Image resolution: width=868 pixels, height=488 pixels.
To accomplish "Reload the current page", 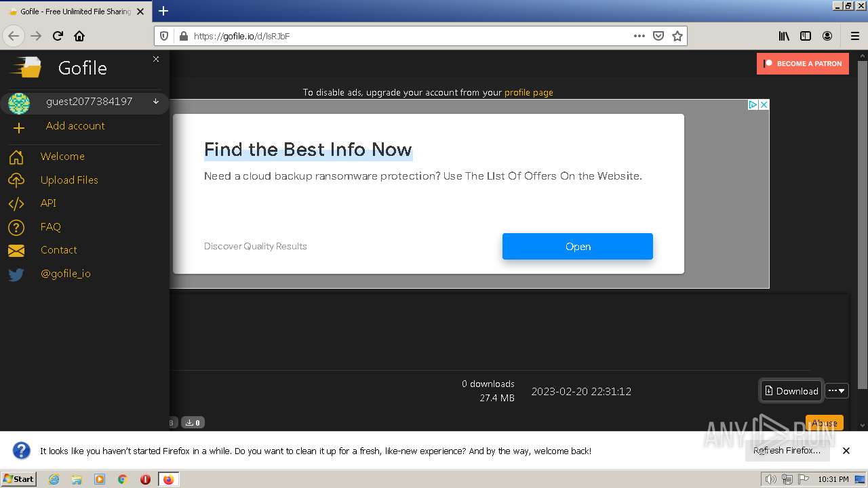I will (x=58, y=36).
